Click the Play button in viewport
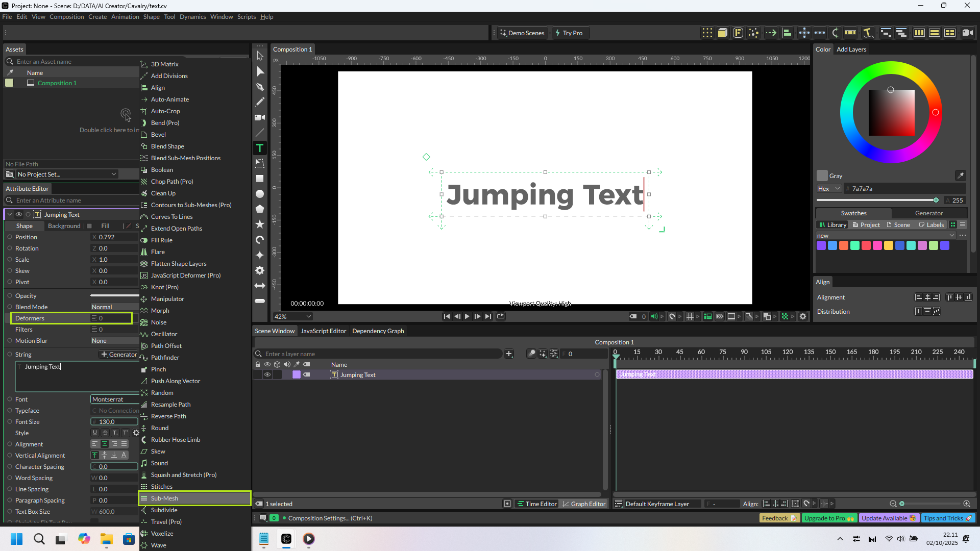The width and height of the screenshot is (980, 551). pos(467,316)
